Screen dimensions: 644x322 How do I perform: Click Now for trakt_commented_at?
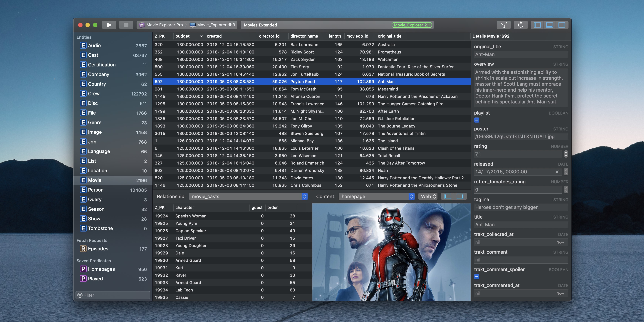coord(560,294)
